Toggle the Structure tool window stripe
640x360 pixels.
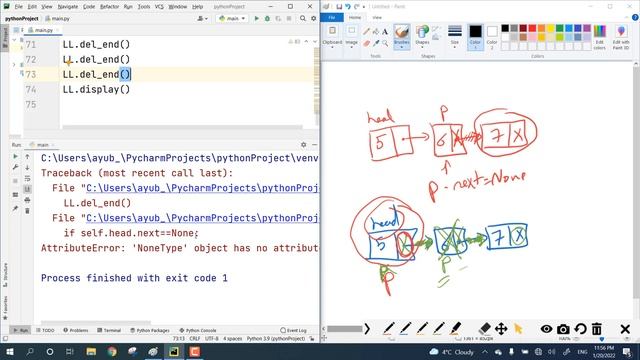[x=5, y=276]
